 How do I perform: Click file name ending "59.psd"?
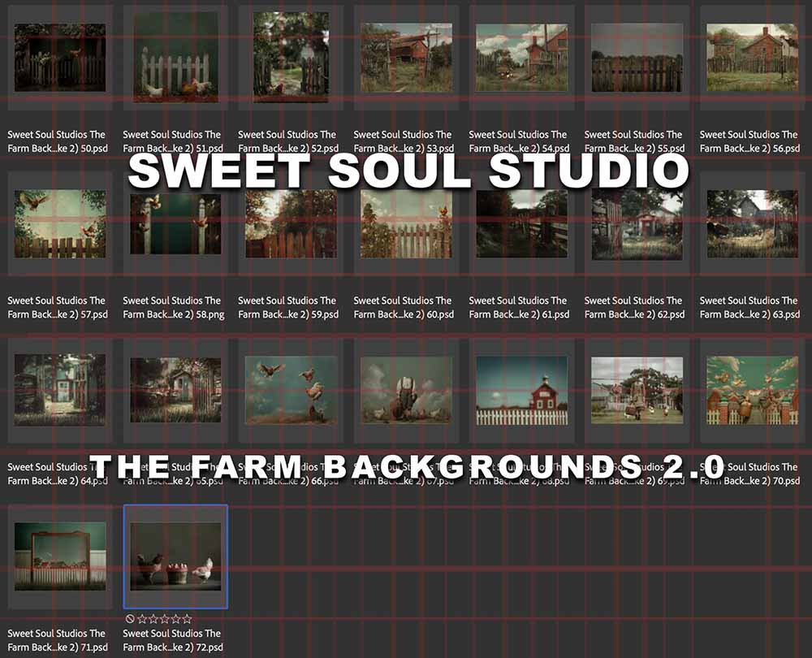288,307
